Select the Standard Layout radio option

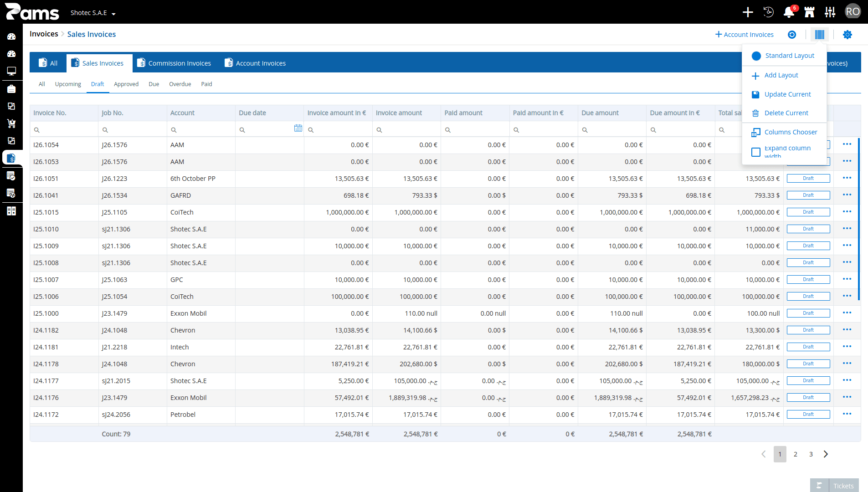[x=756, y=56]
